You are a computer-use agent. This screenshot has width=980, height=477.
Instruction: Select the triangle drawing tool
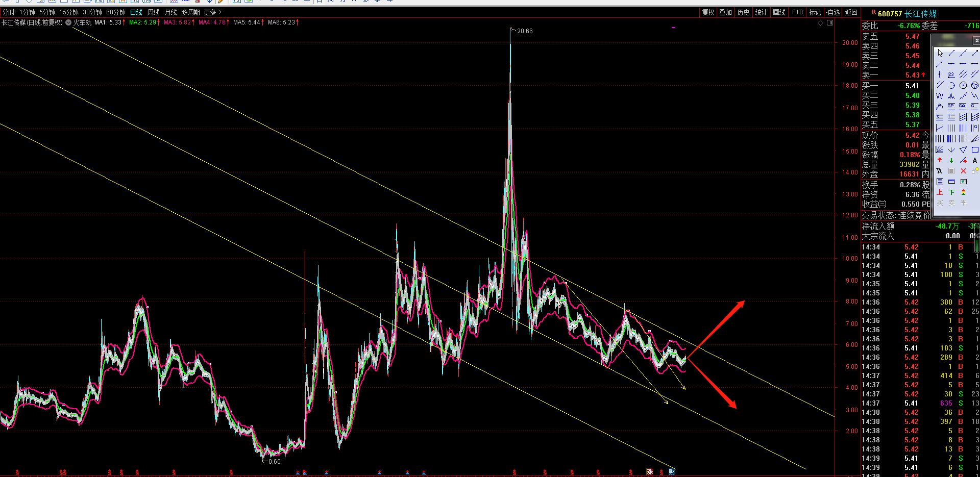963,149
